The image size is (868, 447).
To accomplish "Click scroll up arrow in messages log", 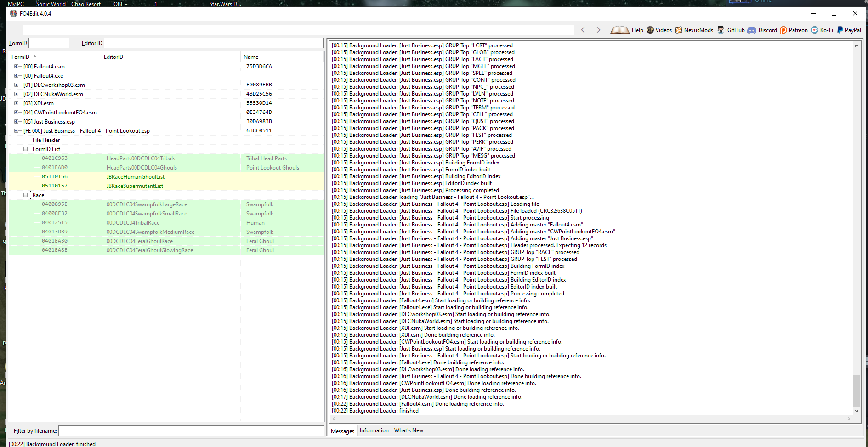I will point(857,45).
